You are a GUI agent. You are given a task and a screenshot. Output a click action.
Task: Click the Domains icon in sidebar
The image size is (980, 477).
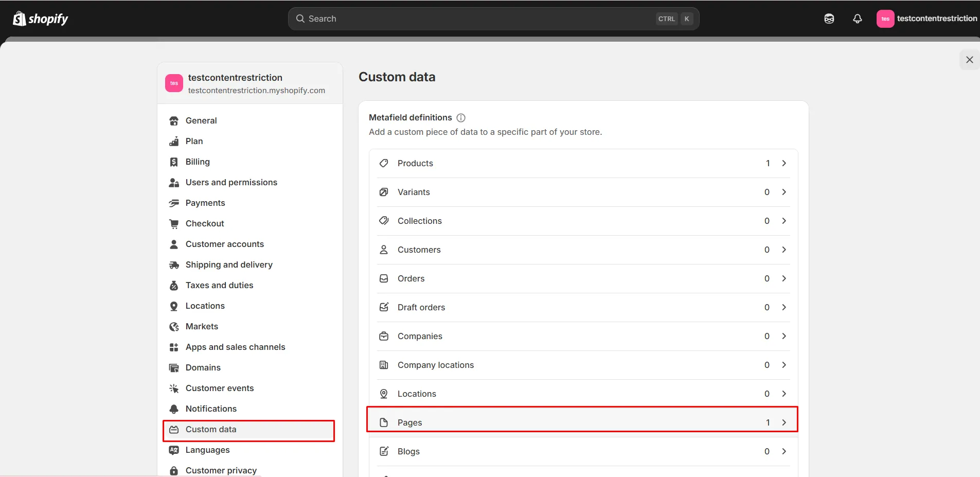pos(174,367)
